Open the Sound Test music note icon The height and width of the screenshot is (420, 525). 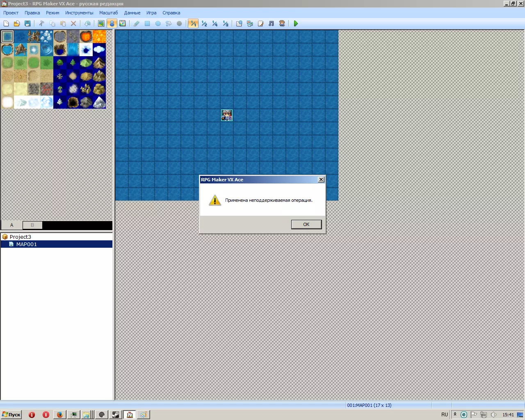271,23
